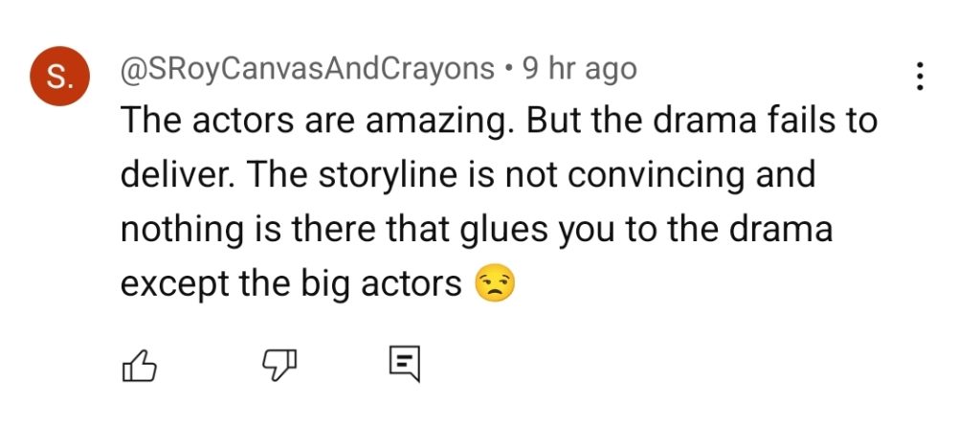Open the "9 hr ago" timestamp link
The image size is (980, 448).
pyautogui.click(x=580, y=70)
